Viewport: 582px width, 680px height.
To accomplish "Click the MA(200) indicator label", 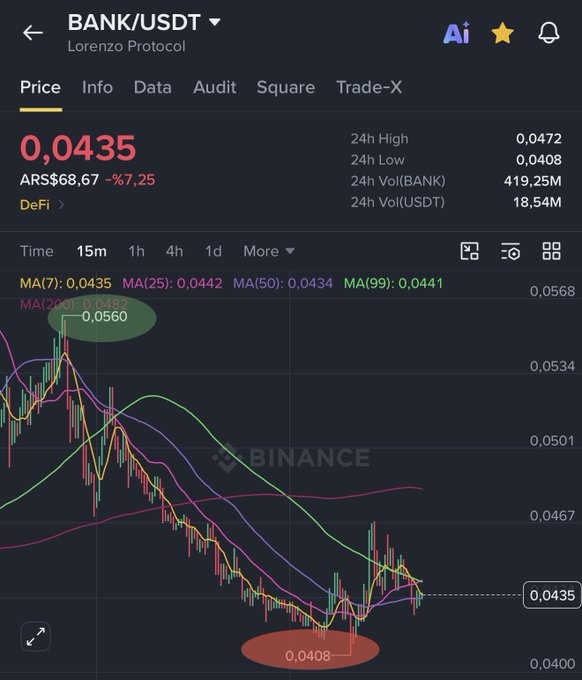I will click(74, 304).
